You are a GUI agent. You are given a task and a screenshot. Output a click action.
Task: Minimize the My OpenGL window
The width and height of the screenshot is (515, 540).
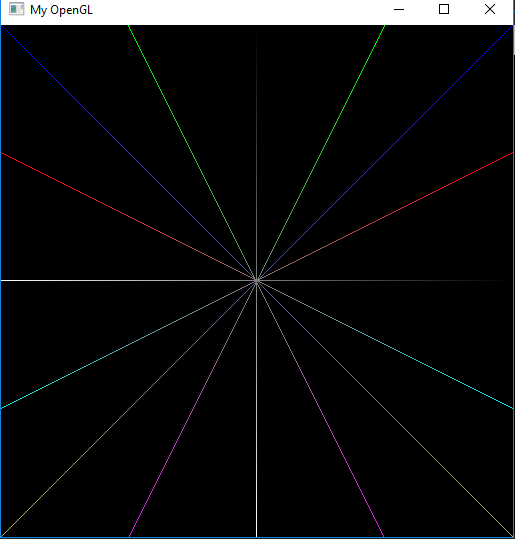(399, 10)
